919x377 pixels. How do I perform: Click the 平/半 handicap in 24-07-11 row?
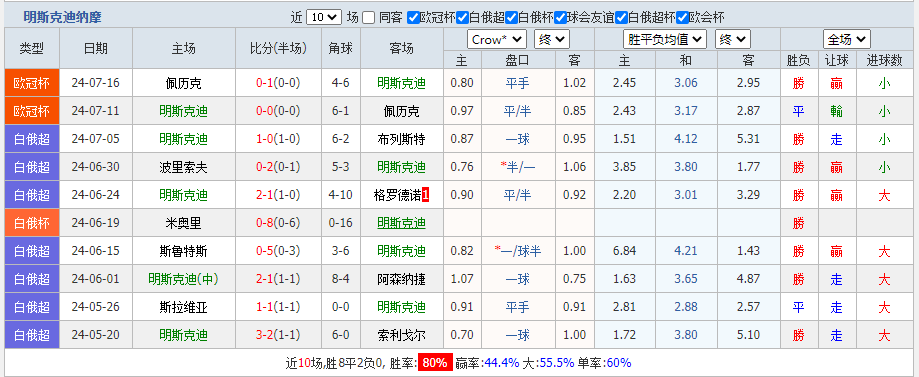(518, 111)
